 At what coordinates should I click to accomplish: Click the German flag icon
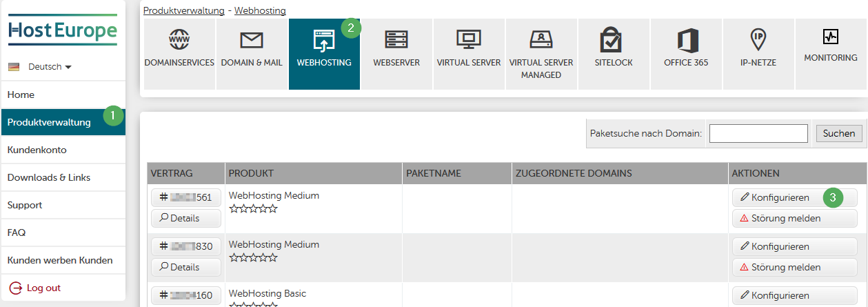[13, 67]
